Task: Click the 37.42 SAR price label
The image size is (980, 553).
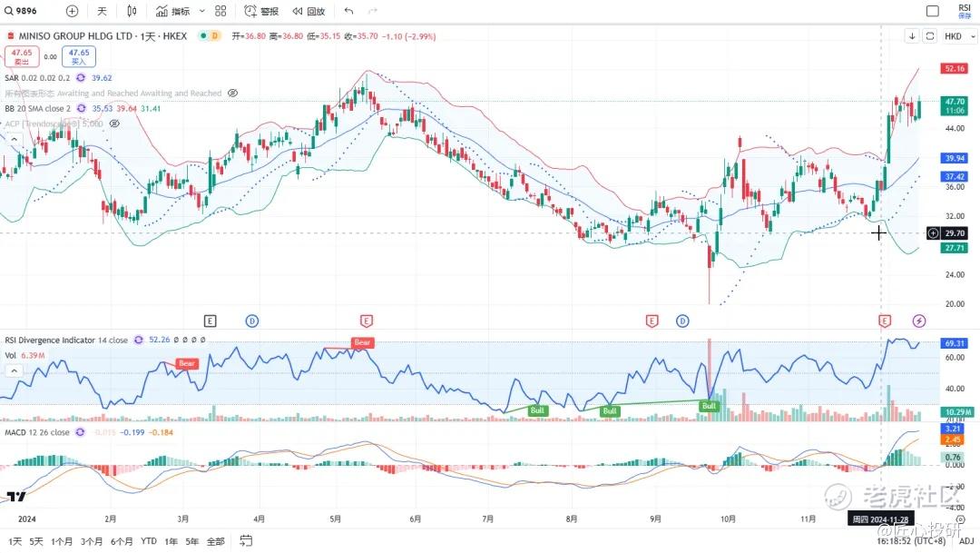Action: click(x=955, y=176)
